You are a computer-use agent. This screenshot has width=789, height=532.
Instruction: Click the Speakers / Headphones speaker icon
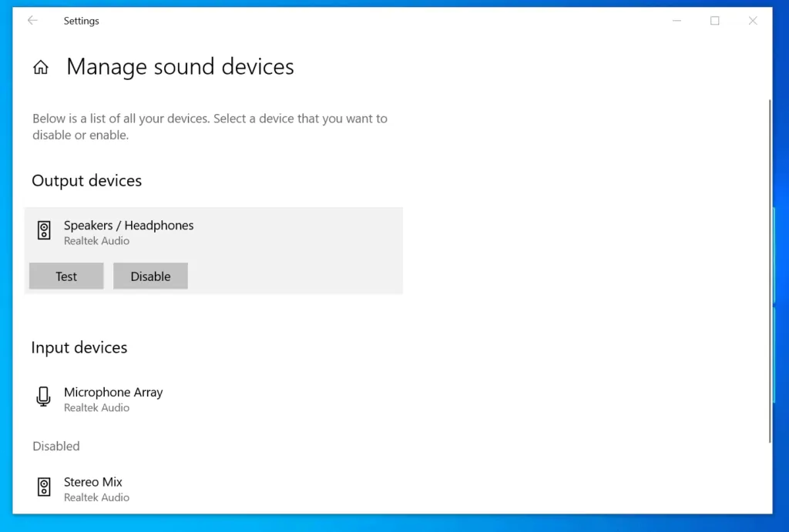click(x=45, y=230)
